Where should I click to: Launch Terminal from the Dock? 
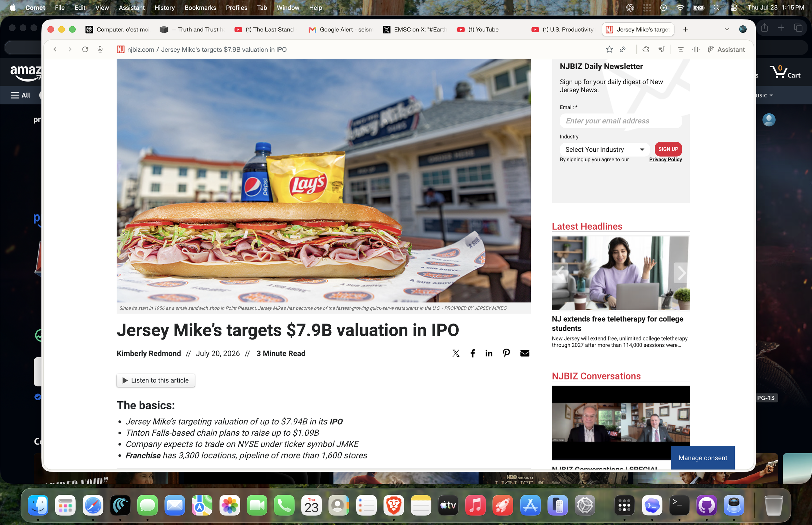679,505
